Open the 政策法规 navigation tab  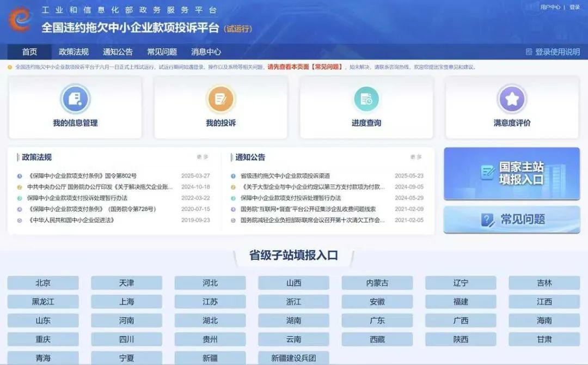click(73, 52)
